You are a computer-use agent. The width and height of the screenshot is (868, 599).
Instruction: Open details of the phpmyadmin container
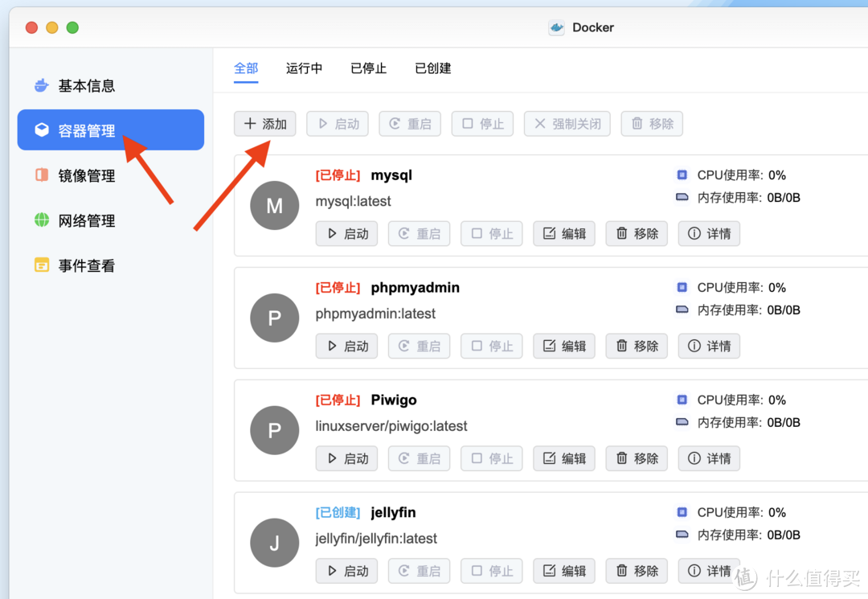pos(709,346)
